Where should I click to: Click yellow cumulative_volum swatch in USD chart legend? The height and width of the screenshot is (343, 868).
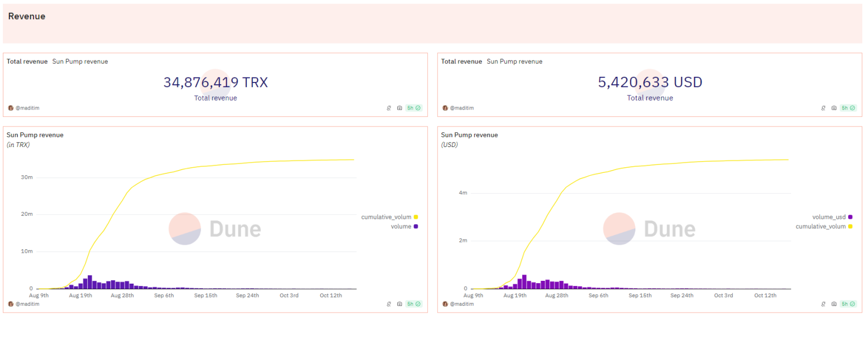click(x=850, y=227)
